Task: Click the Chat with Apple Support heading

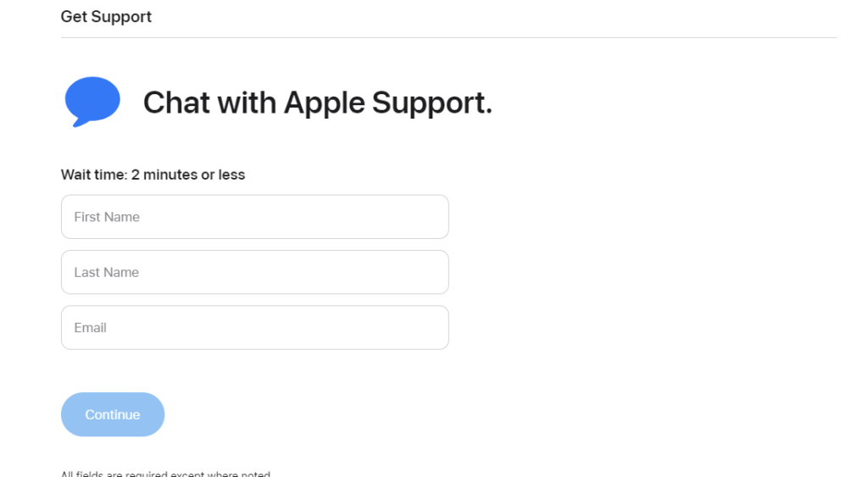Action: click(x=317, y=103)
